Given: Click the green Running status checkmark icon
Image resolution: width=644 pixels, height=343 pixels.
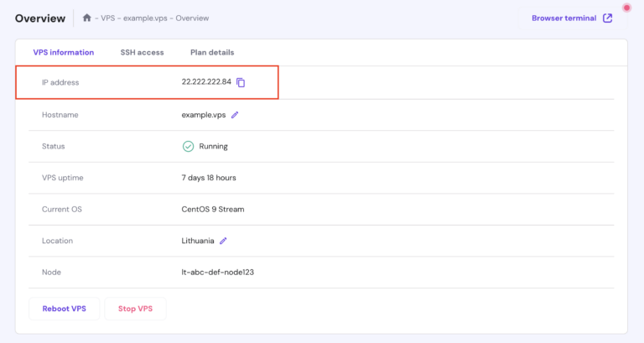Looking at the screenshot, I should [x=188, y=146].
